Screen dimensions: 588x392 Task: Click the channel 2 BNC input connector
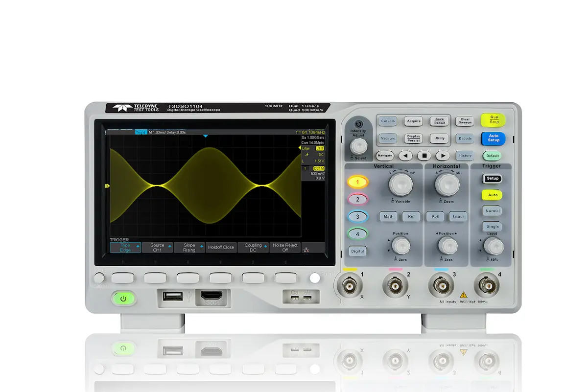tap(395, 285)
